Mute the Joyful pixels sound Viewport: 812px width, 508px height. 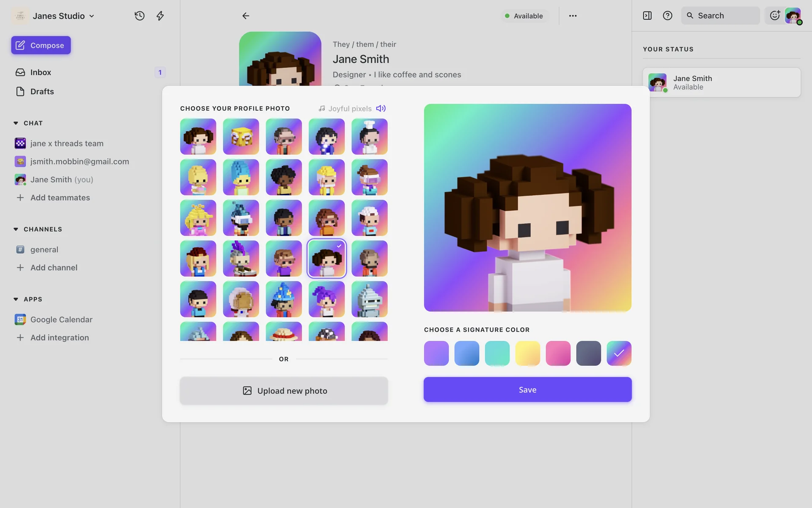381,108
